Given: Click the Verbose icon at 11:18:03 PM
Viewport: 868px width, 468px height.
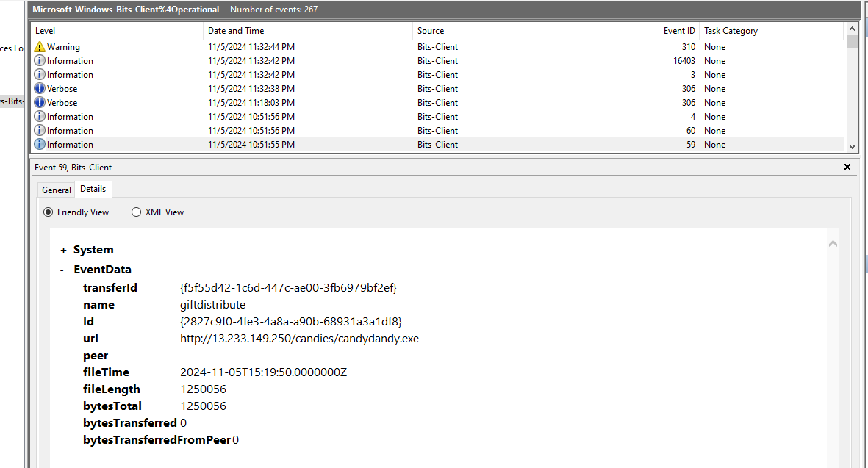Looking at the screenshot, I should coord(39,102).
